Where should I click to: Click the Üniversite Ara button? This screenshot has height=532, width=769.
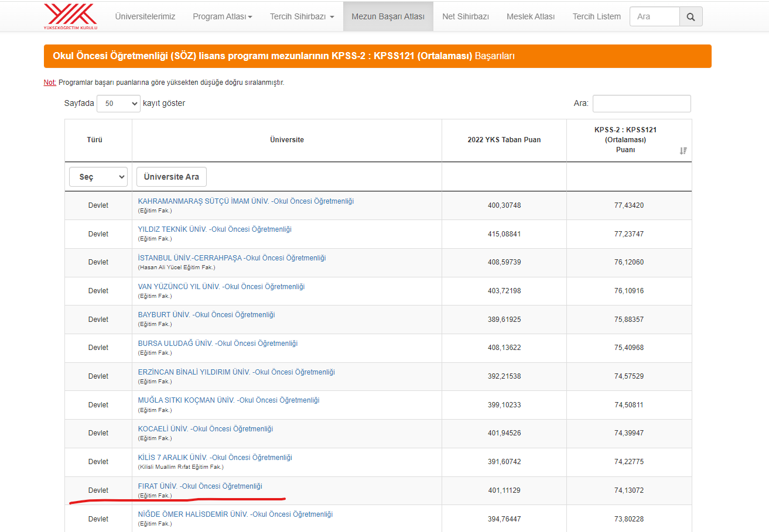pos(172,177)
